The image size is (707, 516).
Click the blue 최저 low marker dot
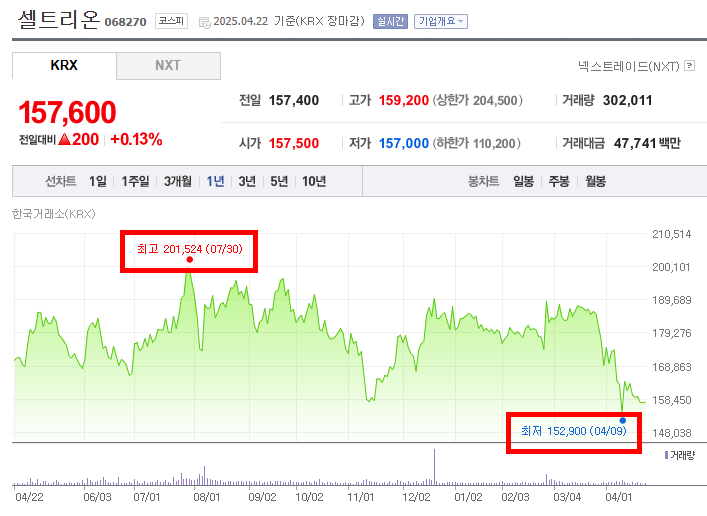[x=623, y=420]
